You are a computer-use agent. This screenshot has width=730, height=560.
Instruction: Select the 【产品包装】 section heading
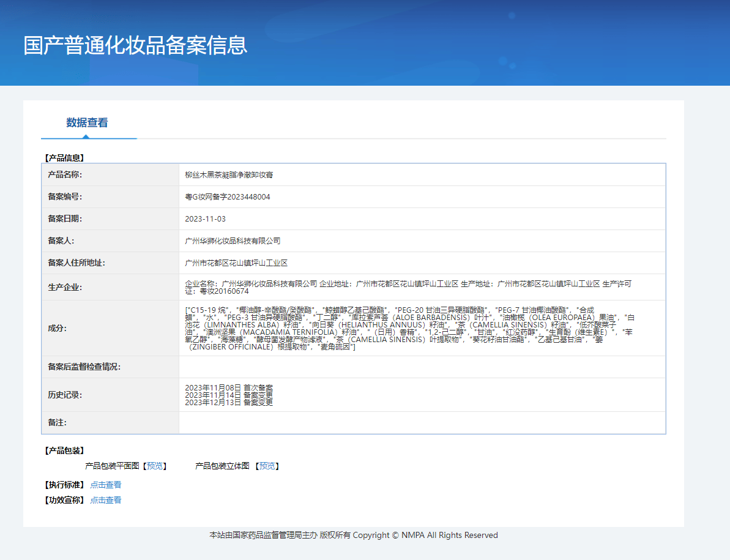pos(64,450)
